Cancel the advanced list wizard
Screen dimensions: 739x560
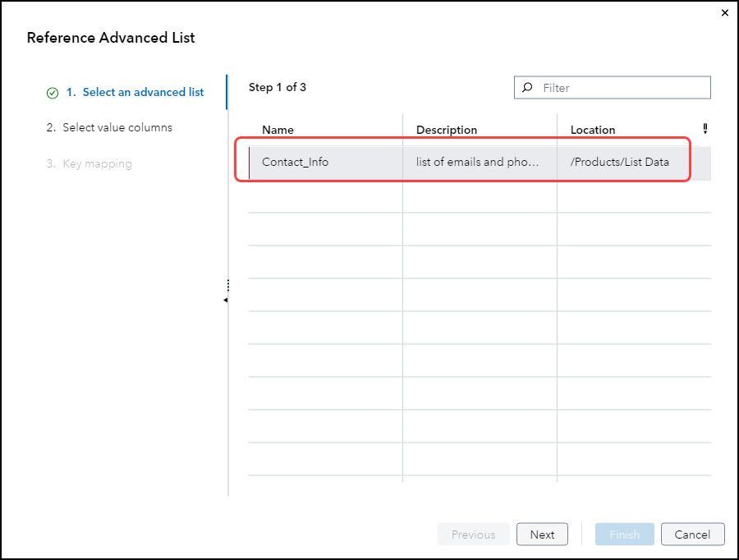click(x=692, y=535)
